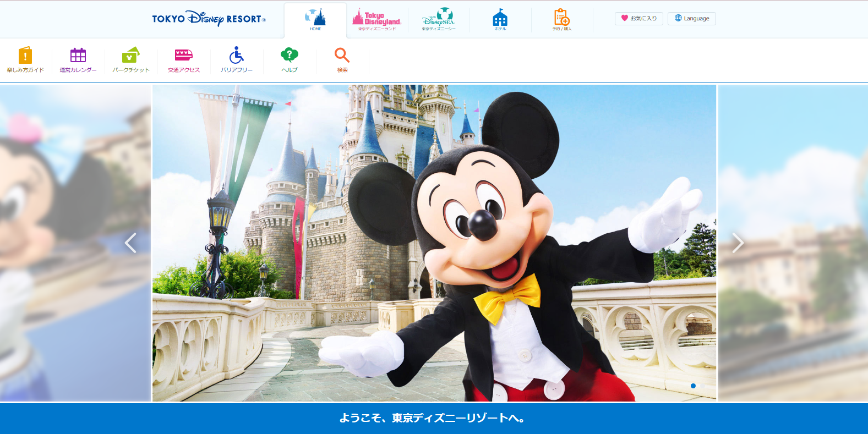Open the ホテル hotel building icon
The height and width of the screenshot is (434, 868).
point(500,20)
